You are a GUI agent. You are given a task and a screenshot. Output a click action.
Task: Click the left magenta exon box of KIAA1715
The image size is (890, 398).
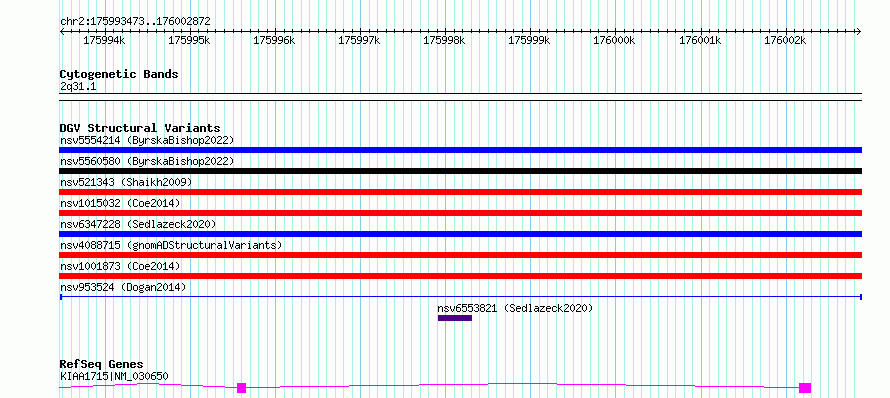pos(241,388)
